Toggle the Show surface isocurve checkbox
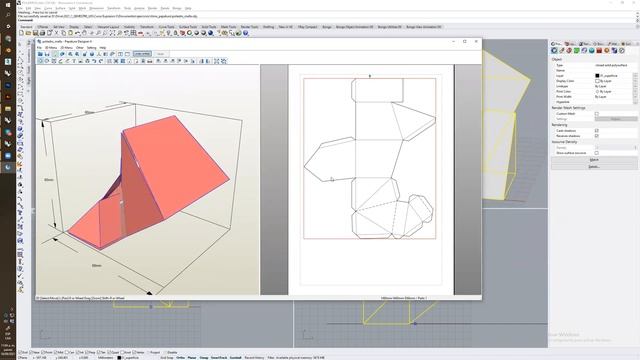The height and width of the screenshot is (360, 640). [x=597, y=153]
